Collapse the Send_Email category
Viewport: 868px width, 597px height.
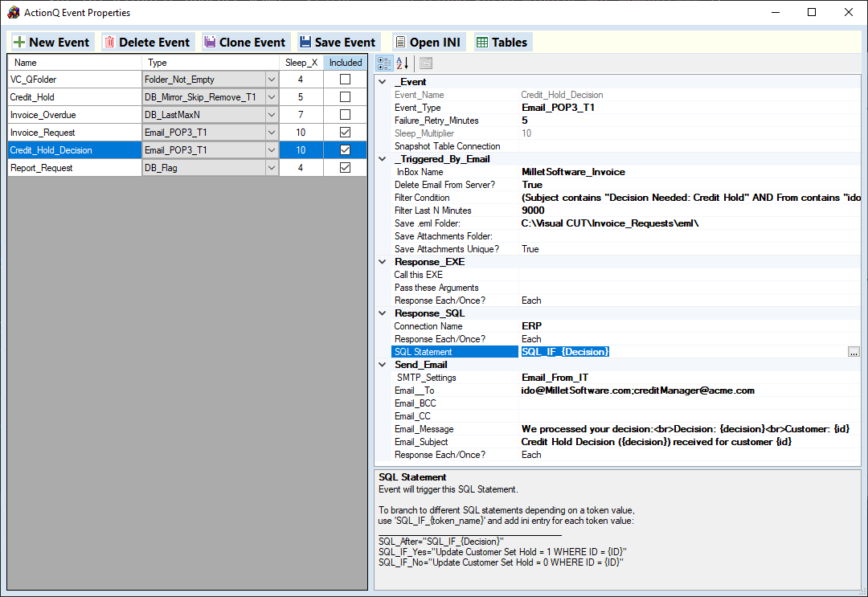382,365
